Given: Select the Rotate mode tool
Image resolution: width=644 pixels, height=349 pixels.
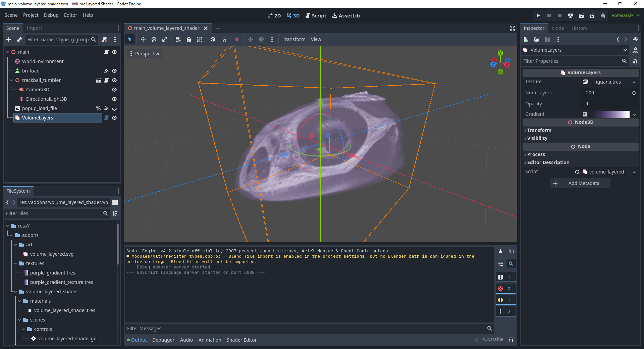Looking at the screenshot, I should [154, 39].
